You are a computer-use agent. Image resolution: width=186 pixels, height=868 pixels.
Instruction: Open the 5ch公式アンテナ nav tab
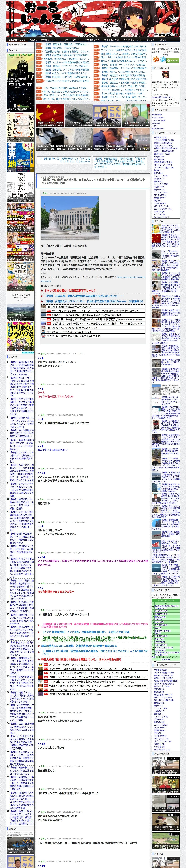click(17, 40)
